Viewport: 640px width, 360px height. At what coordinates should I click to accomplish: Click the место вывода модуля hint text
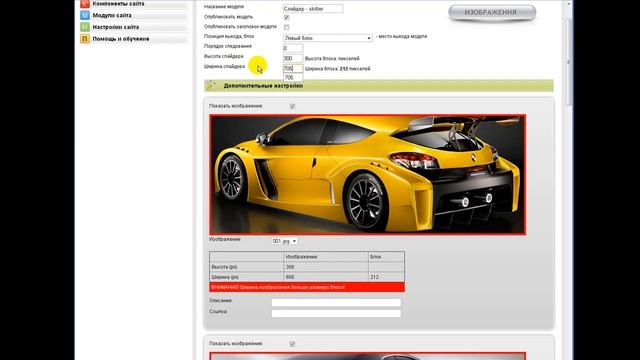tap(401, 36)
